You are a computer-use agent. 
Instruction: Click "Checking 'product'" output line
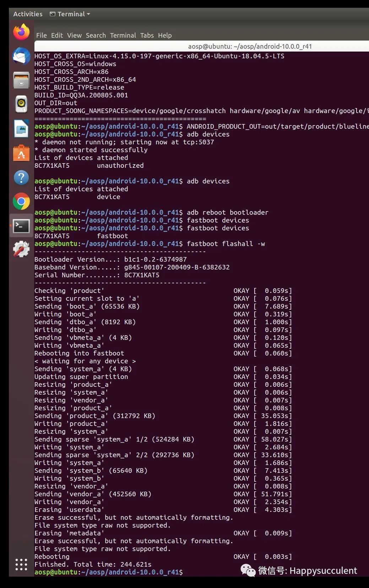pyautogui.click(x=163, y=291)
